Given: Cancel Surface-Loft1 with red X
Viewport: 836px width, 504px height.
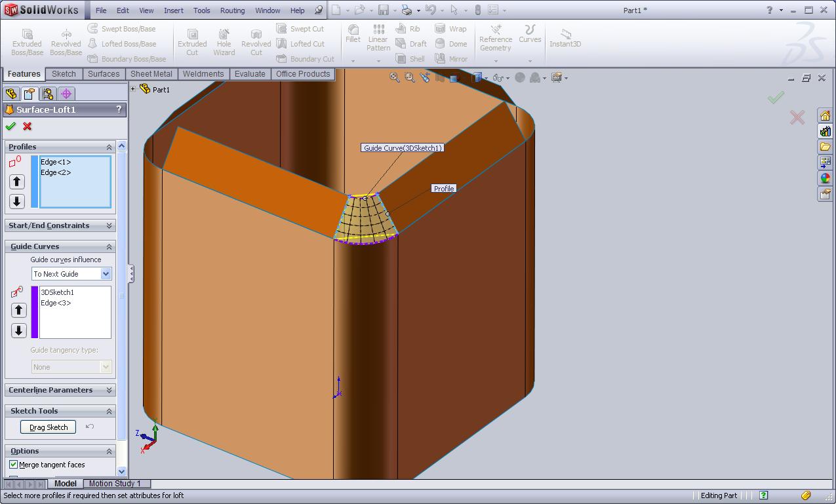Looking at the screenshot, I should click(x=28, y=126).
